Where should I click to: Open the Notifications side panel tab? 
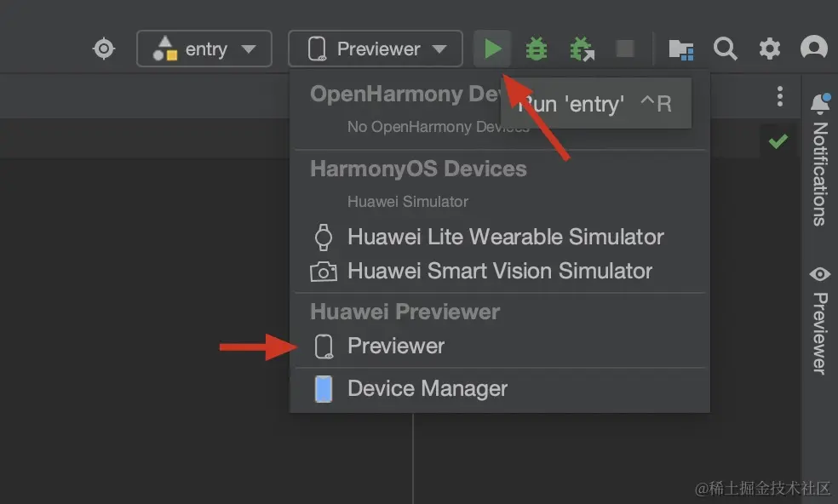point(819,160)
